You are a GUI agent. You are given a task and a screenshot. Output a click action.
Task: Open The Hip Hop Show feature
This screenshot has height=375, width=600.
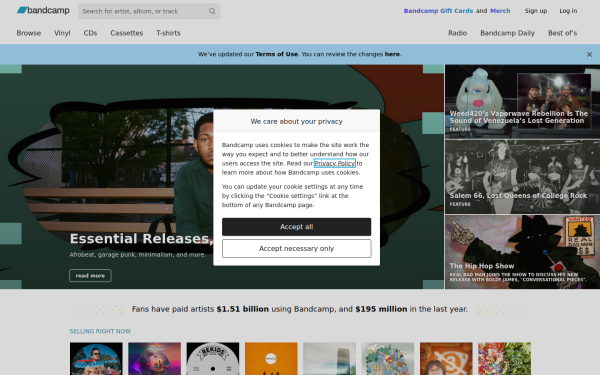pos(522,252)
